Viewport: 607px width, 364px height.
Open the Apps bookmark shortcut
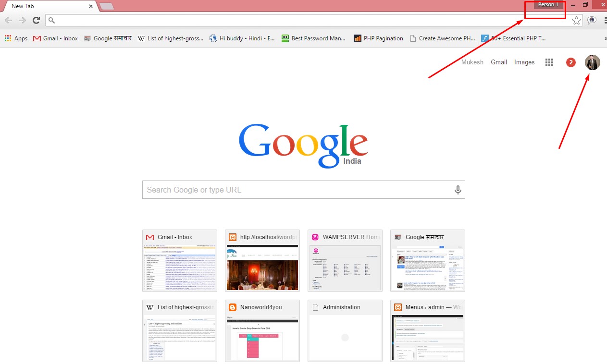pyautogui.click(x=16, y=38)
